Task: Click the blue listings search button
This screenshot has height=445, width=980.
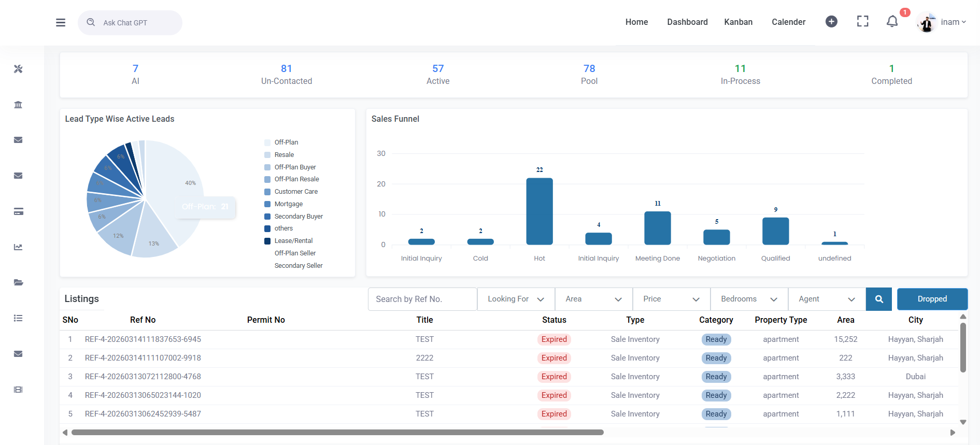Action: (x=879, y=299)
